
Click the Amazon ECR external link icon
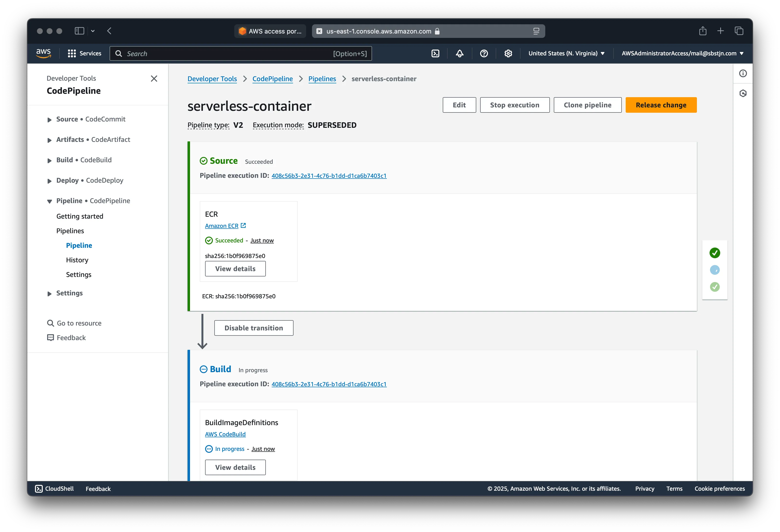click(243, 226)
